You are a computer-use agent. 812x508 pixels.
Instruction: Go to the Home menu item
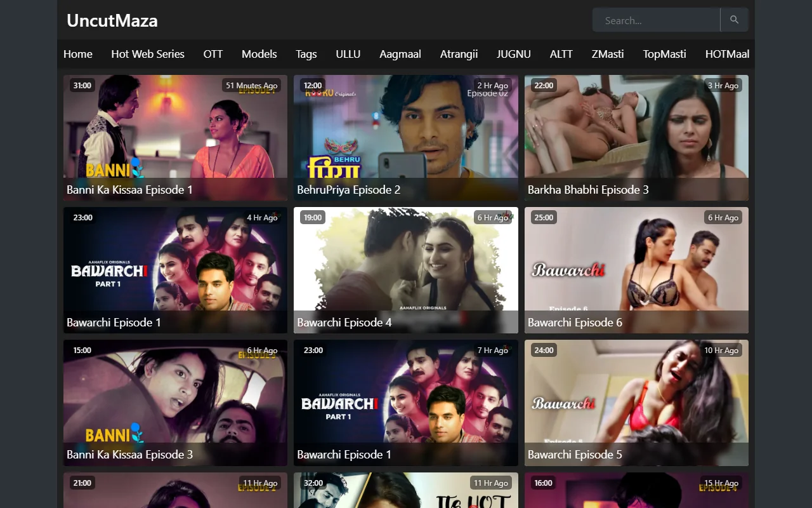[x=78, y=54]
